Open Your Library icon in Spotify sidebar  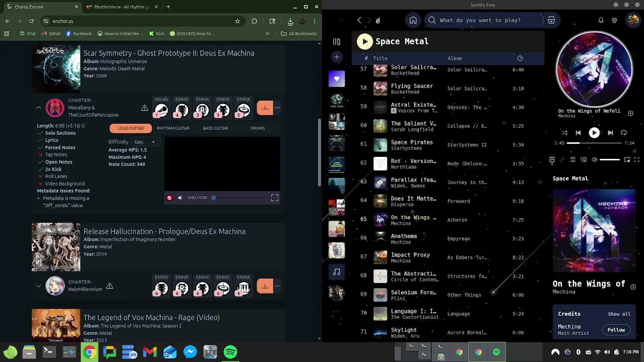[x=337, y=42]
